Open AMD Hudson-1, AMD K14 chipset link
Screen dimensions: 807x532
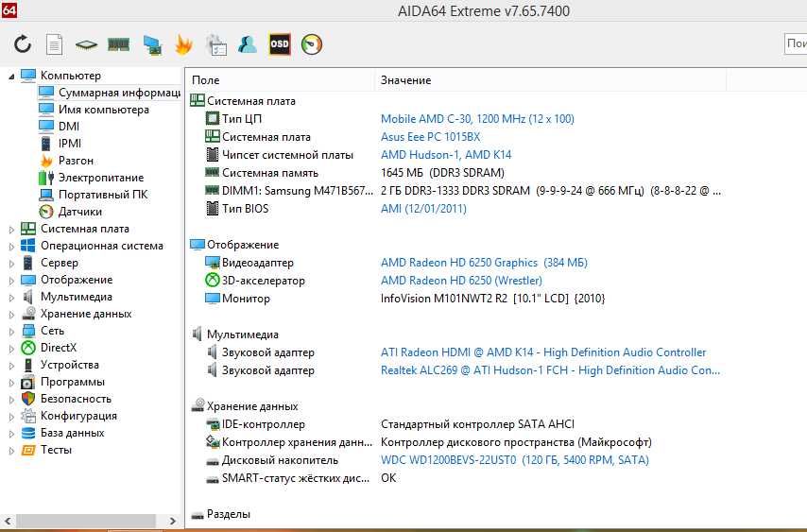tap(446, 155)
